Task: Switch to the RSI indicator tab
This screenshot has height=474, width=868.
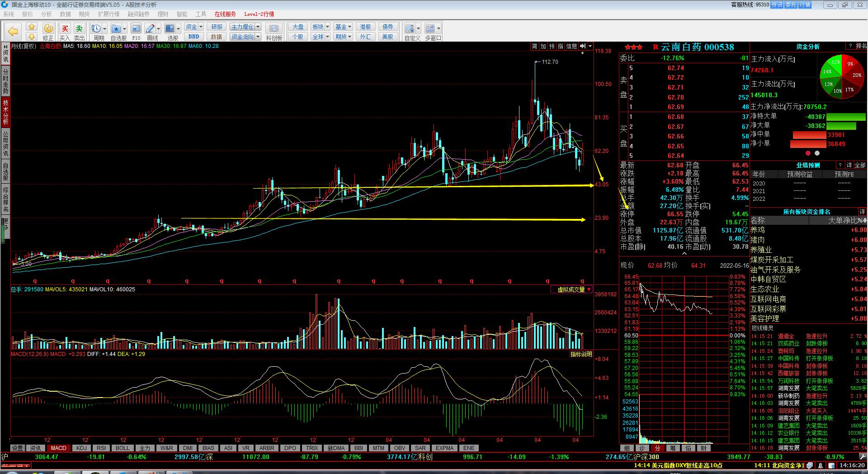Action: [x=101, y=448]
